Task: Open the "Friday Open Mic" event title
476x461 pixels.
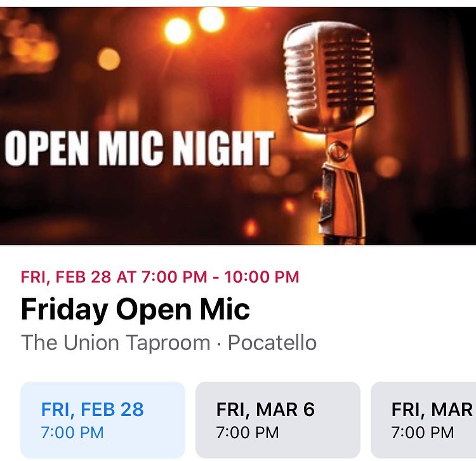Action: 135,310
